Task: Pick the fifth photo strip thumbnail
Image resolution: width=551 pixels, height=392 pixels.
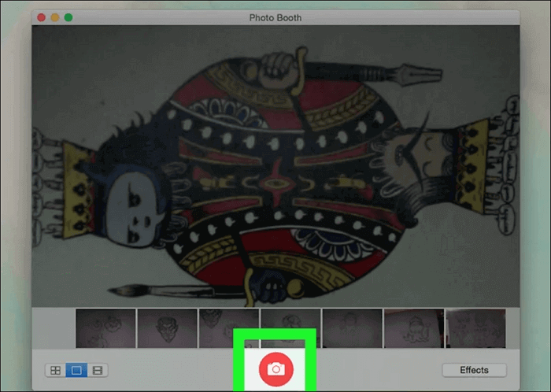Action: coord(352,327)
